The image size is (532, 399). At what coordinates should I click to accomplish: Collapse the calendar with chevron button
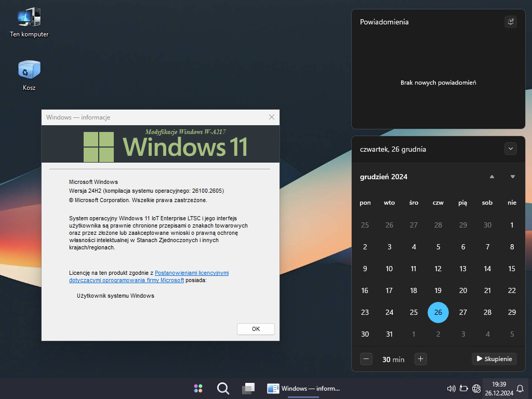pyautogui.click(x=510, y=149)
